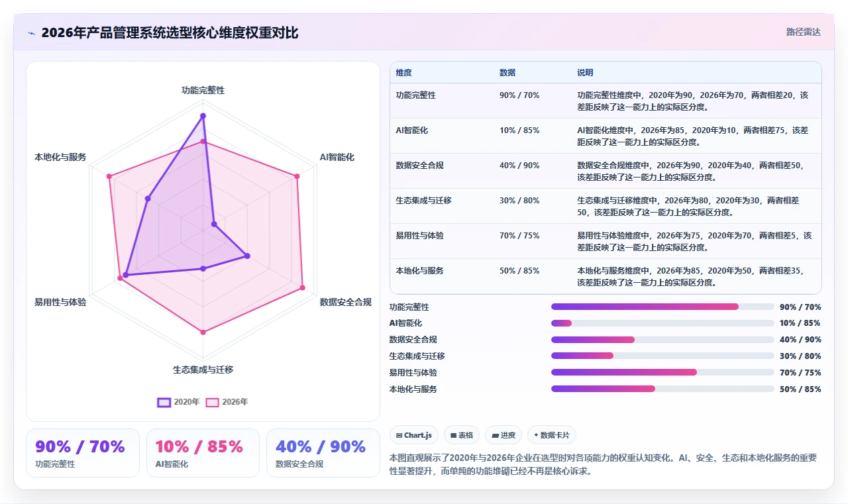Select the 生态集成与迁移 table row label

pos(424,201)
